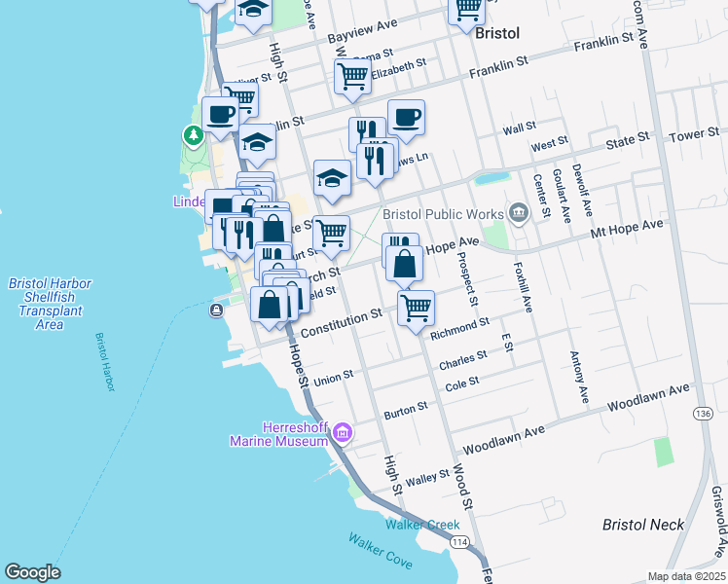728x584 pixels.
Task: Click the Union St label
Action: point(334,379)
